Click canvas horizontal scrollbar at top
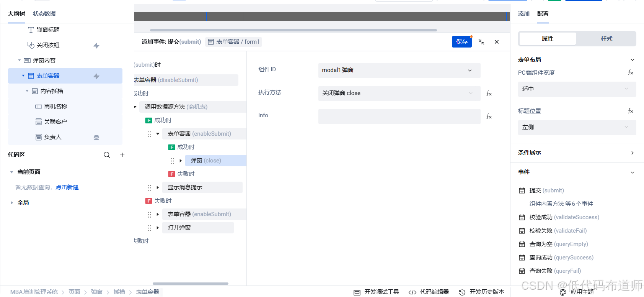The width and height of the screenshot is (644, 297). click(x=293, y=30)
